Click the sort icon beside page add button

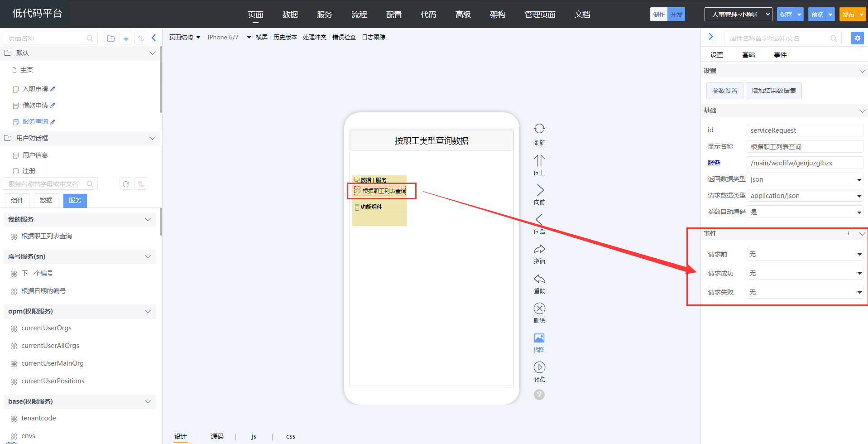click(141, 39)
